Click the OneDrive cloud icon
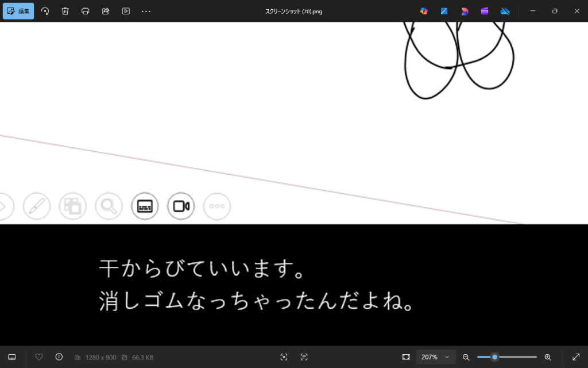This screenshot has height=368, width=588. [x=505, y=11]
